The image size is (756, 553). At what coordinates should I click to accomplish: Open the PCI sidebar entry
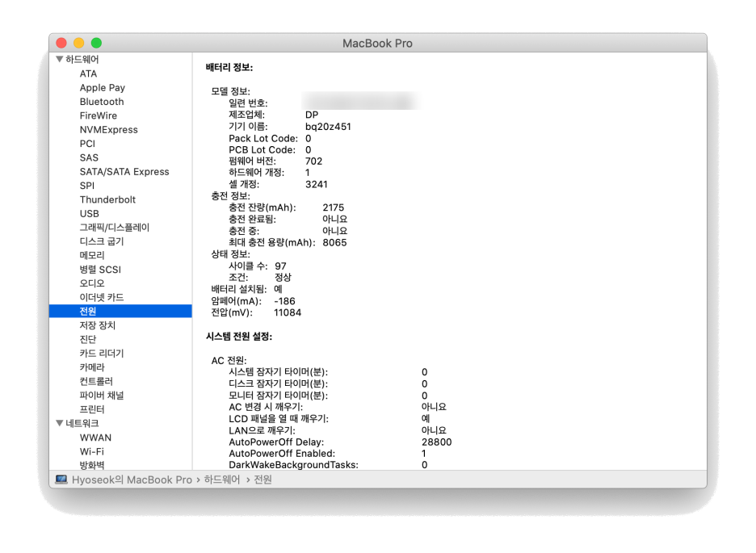[87, 144]
